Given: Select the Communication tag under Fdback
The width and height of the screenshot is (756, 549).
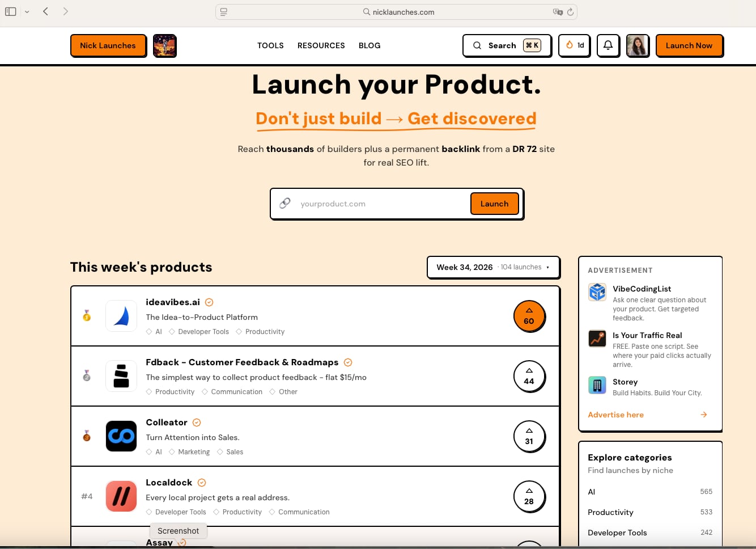Looking at the screenshot, I should coord(232,392).
